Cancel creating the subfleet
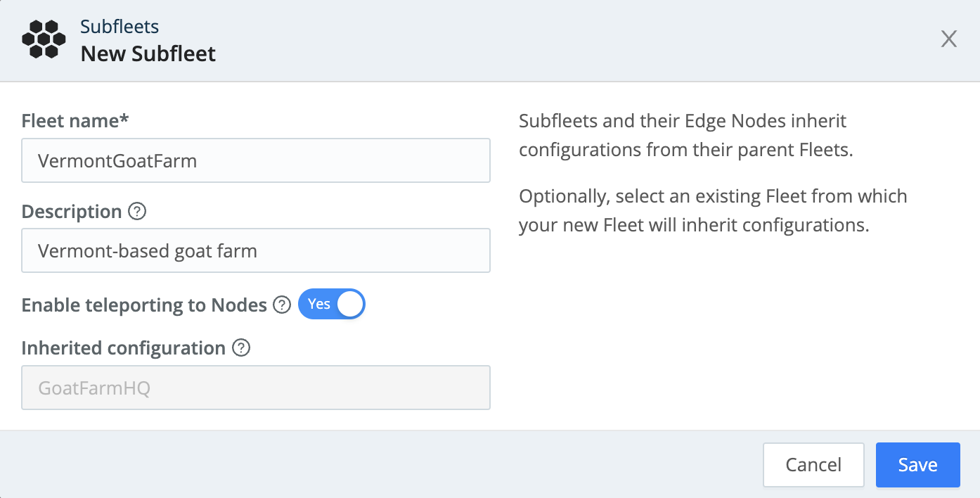The height and width of the screenshot is (498, 980). click(813, 464)
